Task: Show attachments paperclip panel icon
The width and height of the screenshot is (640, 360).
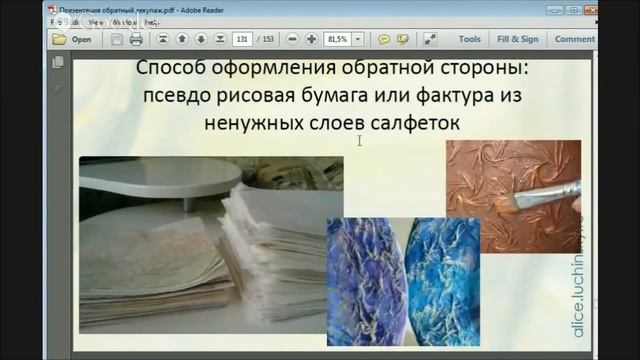Action: point(58,87)
